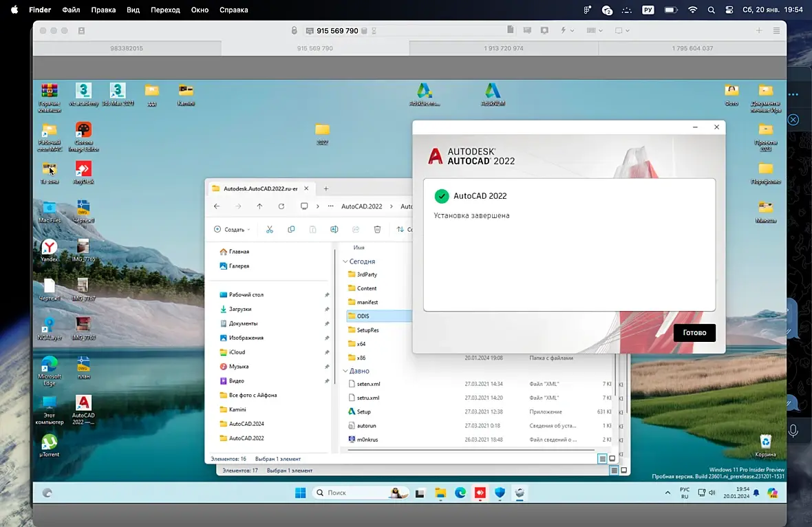Open Переход menu in macOS menu bar
Screen dimensions: 812x527
tap(165, 10)
